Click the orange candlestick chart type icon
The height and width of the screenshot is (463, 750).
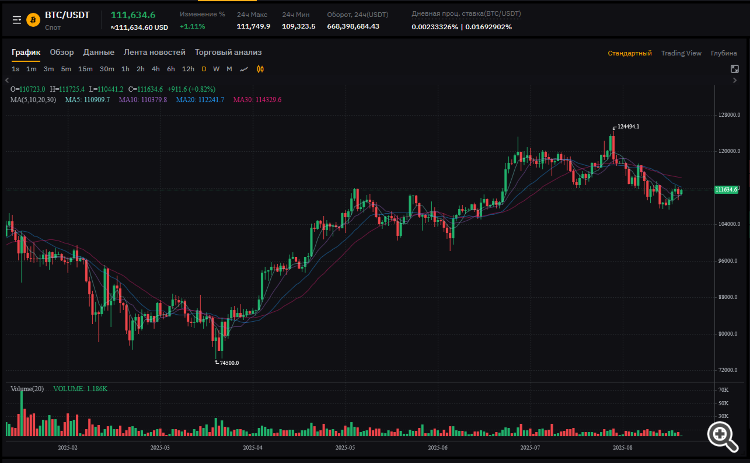[x=260, y=69]
